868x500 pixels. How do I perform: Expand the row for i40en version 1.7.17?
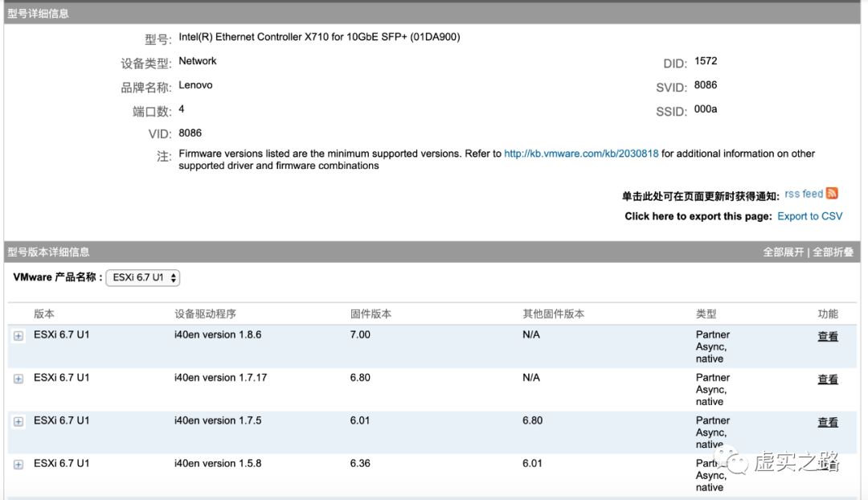click(18, 378)
